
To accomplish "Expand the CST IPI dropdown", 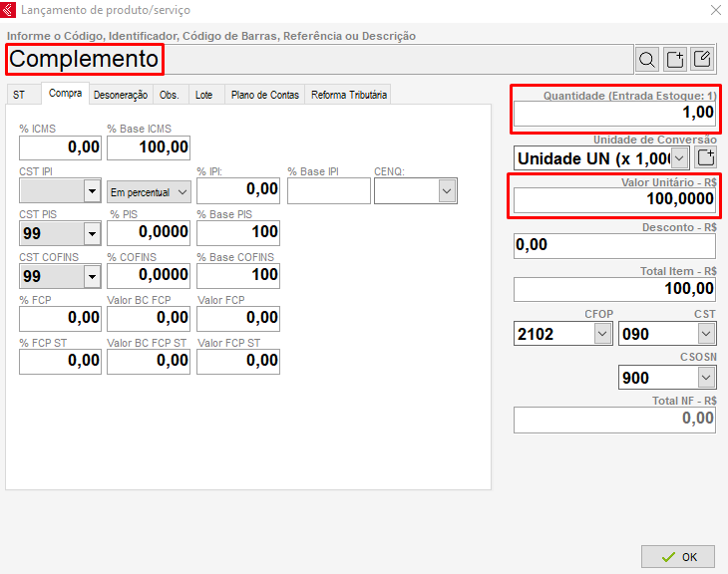I will 92,191.
